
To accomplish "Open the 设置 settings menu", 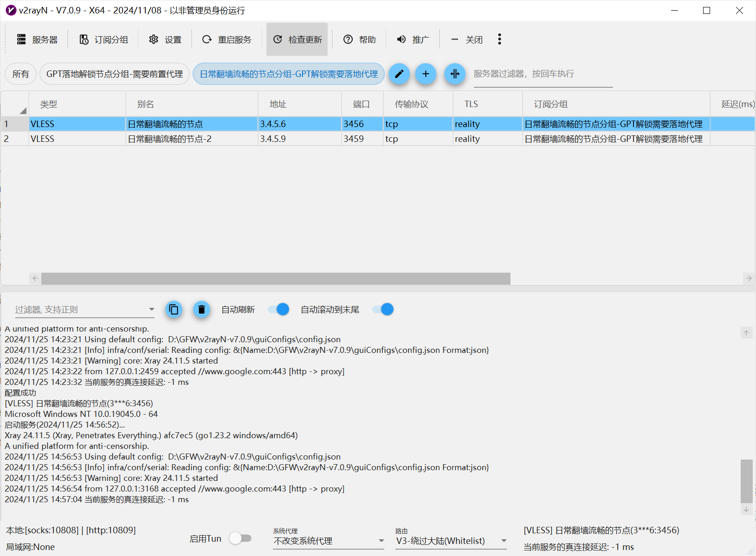I will tap(165, 39).
